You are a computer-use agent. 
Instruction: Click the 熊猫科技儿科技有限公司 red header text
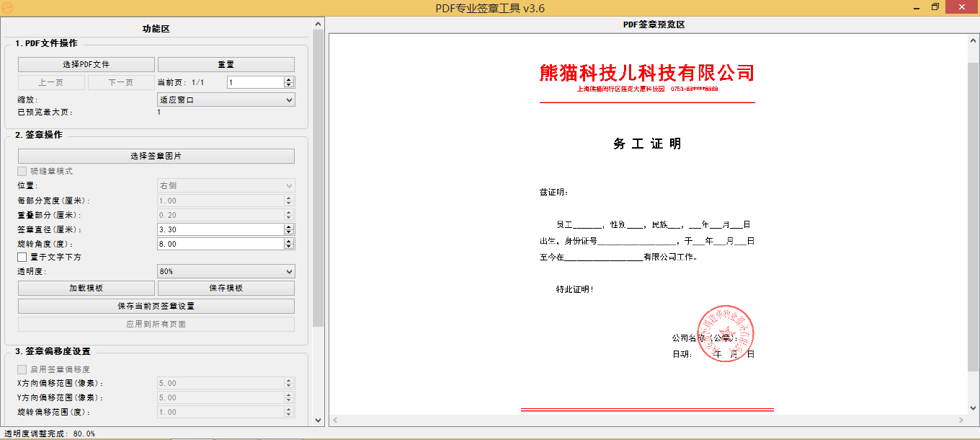point(647,73)
